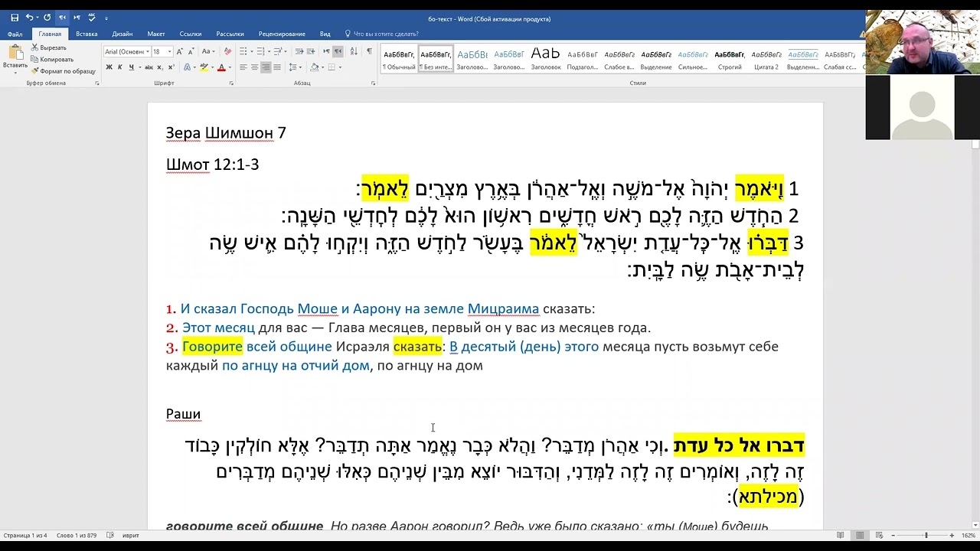This screenshot has width=980, height=551.
Task: Clear all formatting with the eraser icon
Action: [228, 51]
